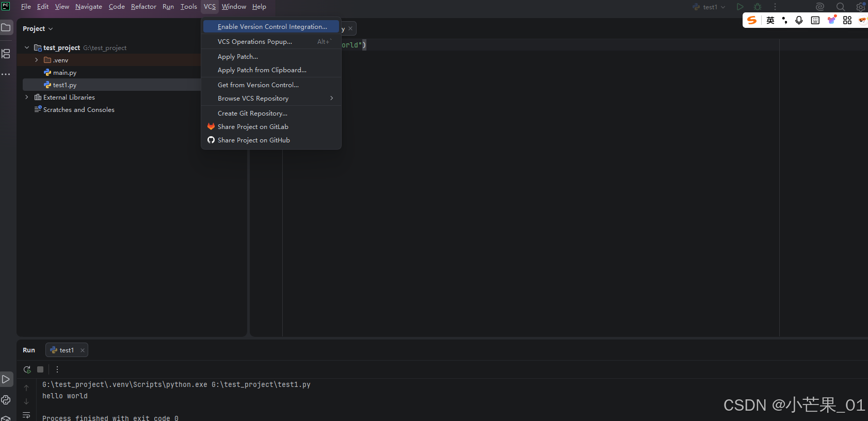Start debugging with the bug icon
The width and height of the screenshot is (868, 421).
pos(758,7)
